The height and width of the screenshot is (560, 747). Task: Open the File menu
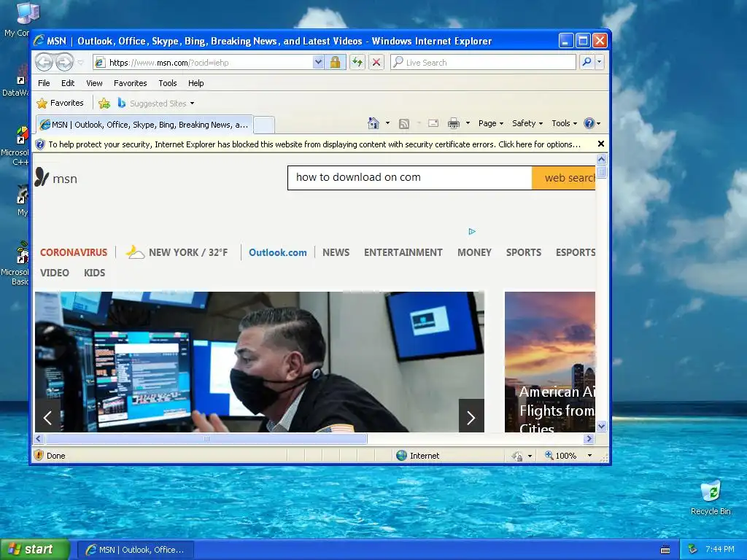(x=44, y=83)
